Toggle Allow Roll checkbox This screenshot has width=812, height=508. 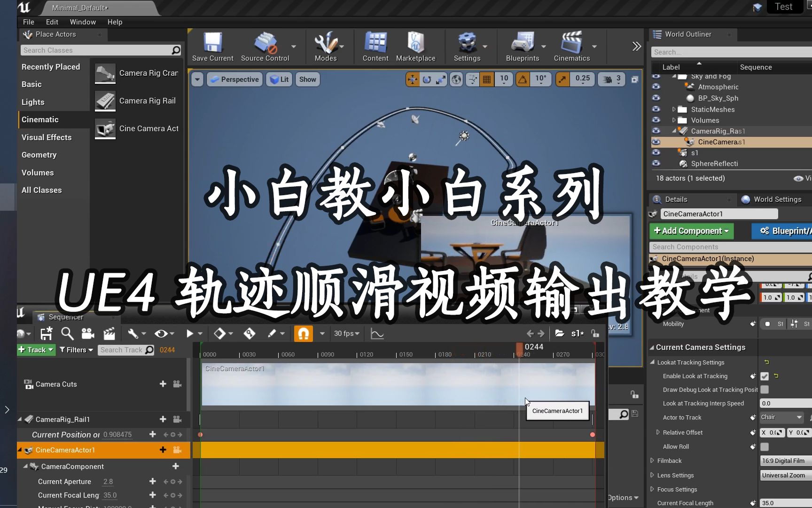(765, 446)
